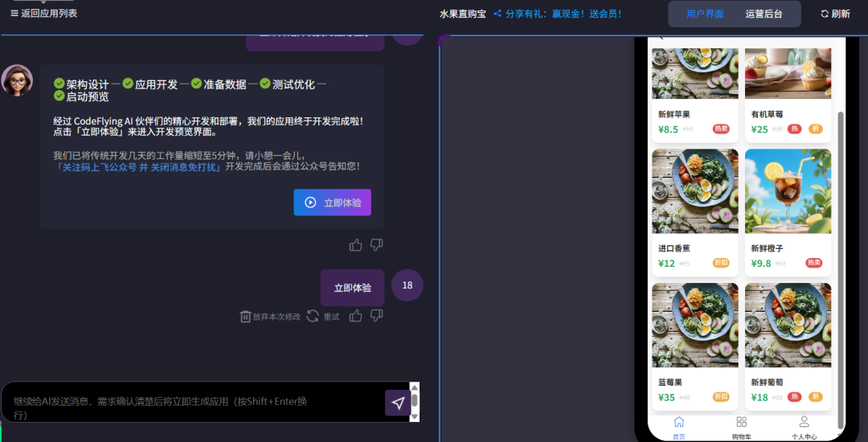Click the 折扣 tag on 蓝莓果

(x=721, y=397)
